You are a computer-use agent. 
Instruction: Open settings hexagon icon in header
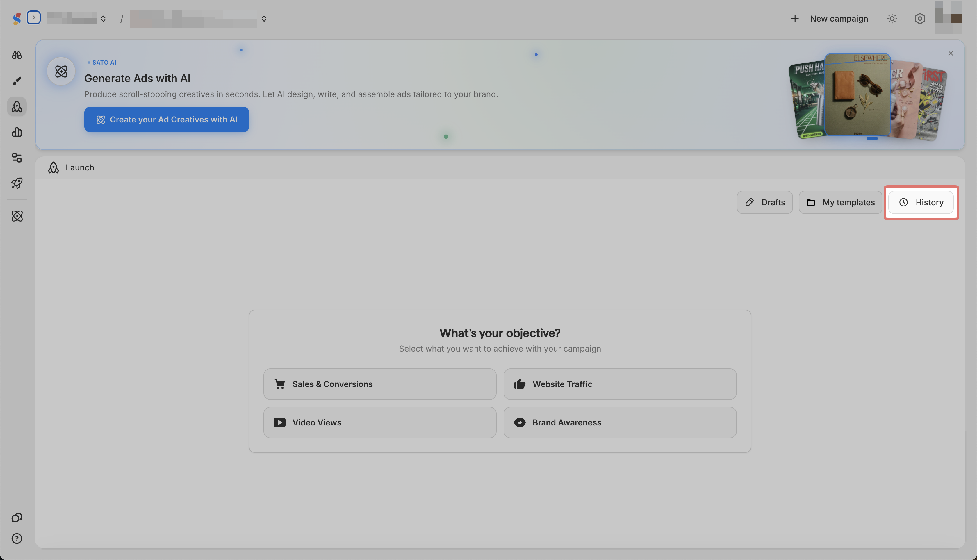pos(919,18)
